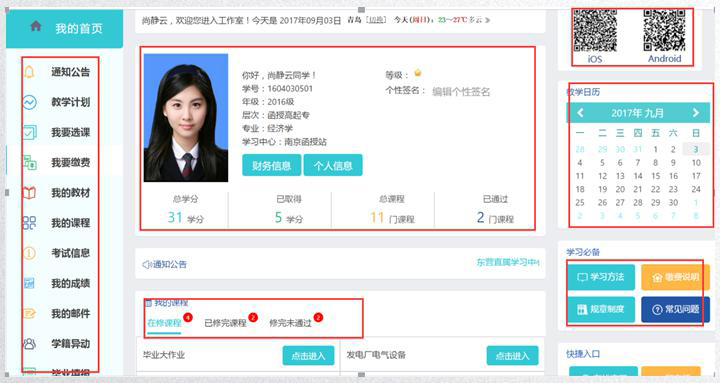
Task: Select calendar date 21
Action: point(637,189)
